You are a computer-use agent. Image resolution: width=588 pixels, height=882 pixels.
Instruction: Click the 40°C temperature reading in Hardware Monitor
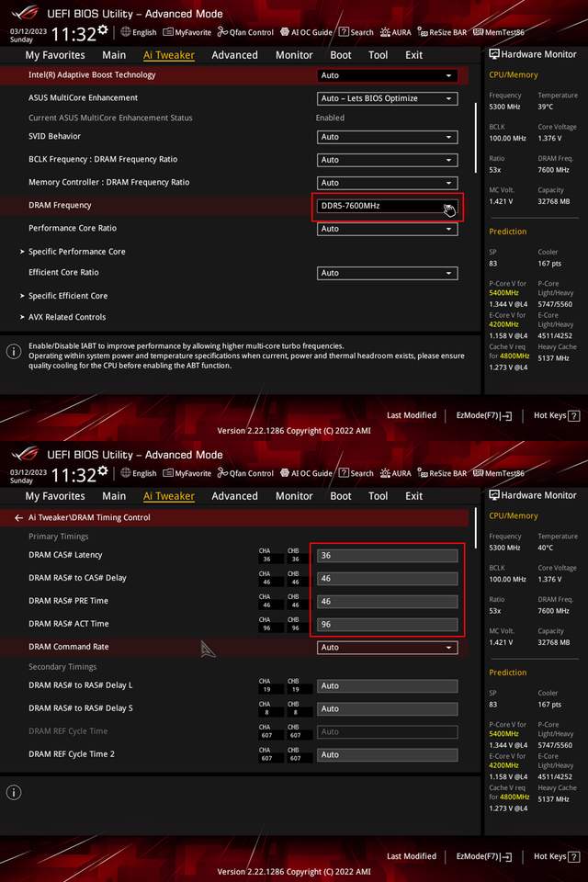click(545, 548)
